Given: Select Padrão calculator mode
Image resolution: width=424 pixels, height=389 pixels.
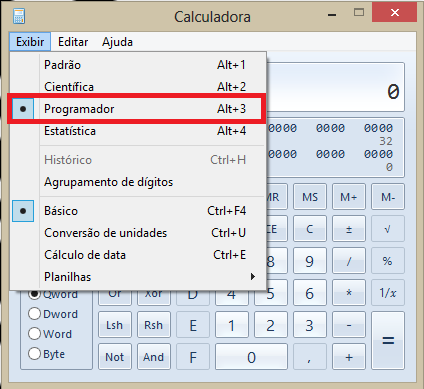Looking at the screenshot, I should (138, 65).
